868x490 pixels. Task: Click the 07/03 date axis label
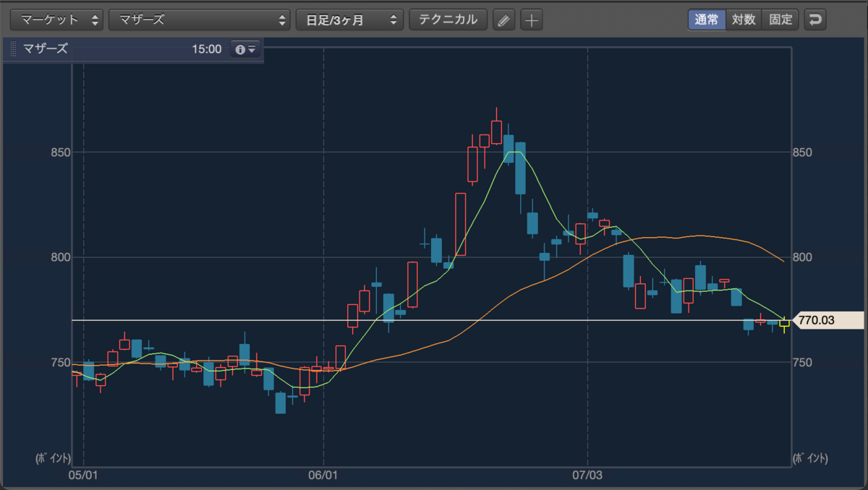587,475
